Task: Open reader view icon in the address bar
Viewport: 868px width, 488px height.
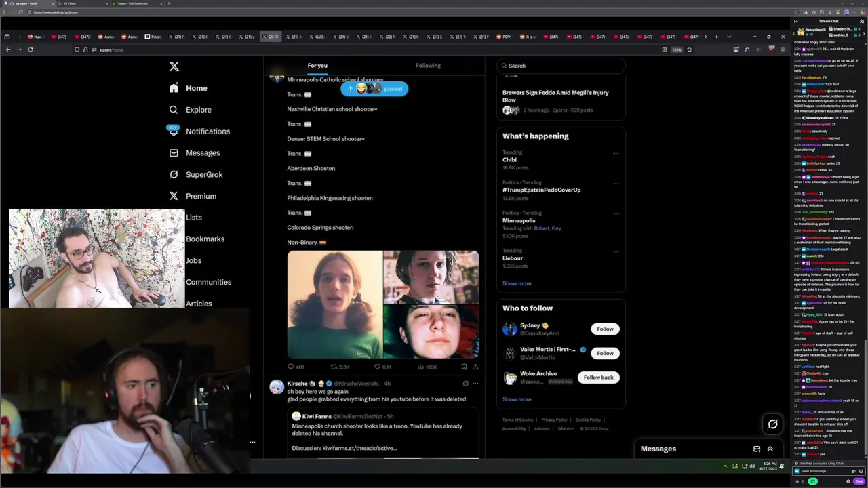Action: tap(664, 49)
